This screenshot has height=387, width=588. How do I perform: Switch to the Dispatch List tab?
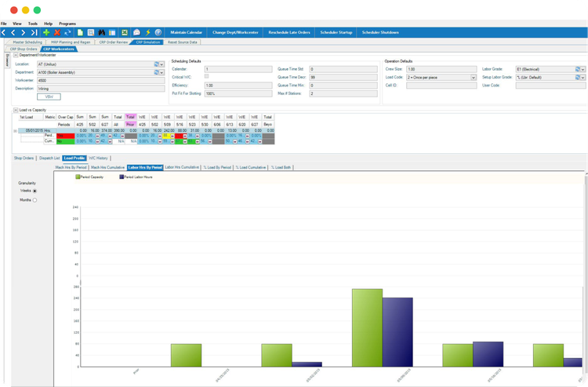pos(48,158)
